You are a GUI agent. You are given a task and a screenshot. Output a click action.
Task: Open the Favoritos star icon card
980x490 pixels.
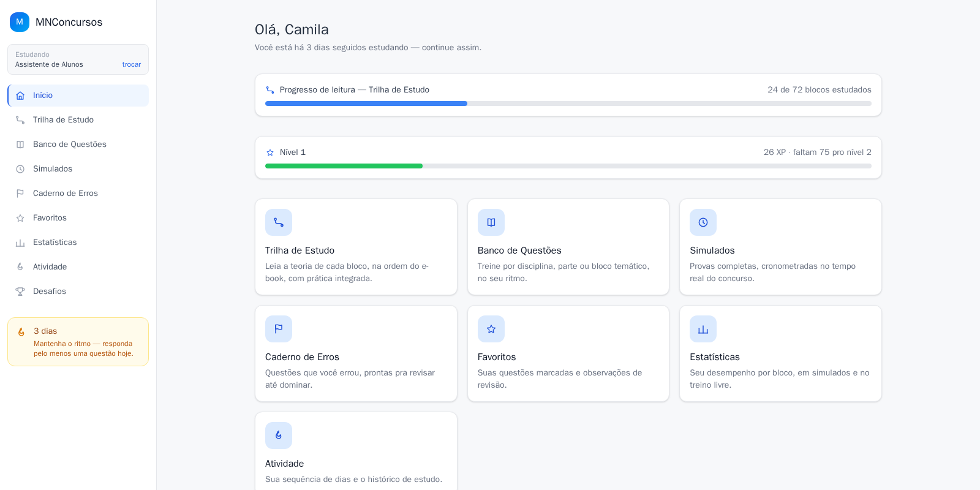[491, 329]
